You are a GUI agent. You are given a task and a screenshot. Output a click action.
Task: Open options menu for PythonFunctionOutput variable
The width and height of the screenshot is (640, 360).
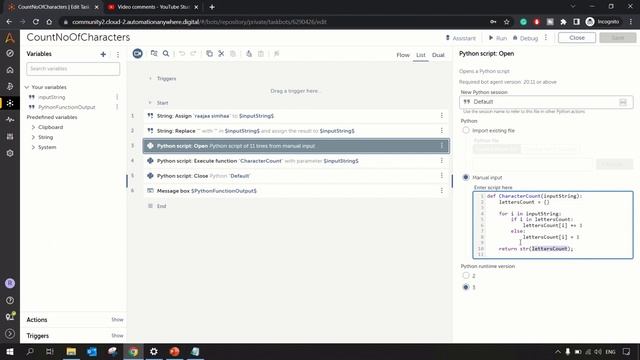coord(117,107)
